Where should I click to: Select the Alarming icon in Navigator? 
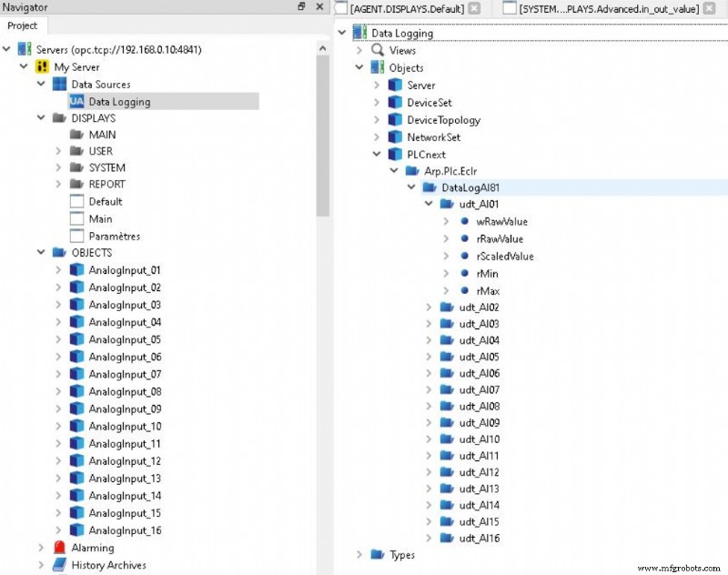pyautogui.click(x=57, y=548)
